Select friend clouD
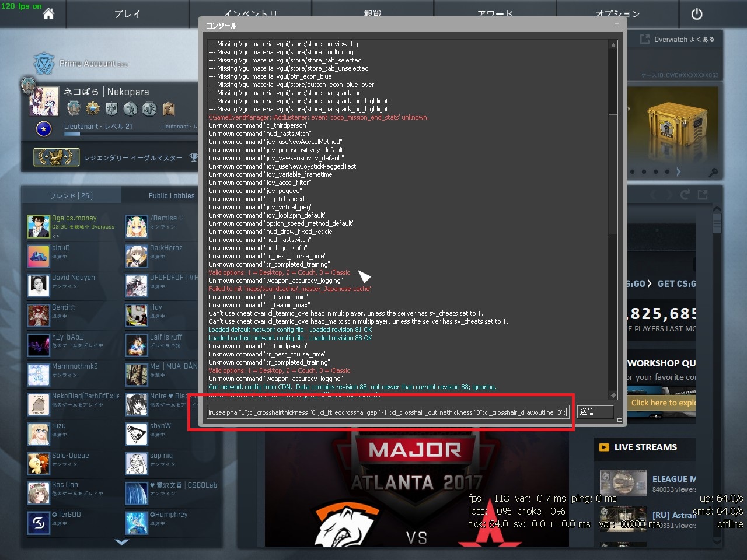Image resolution: width=747 pixels, height=560 pixels. tap(72, 256)
